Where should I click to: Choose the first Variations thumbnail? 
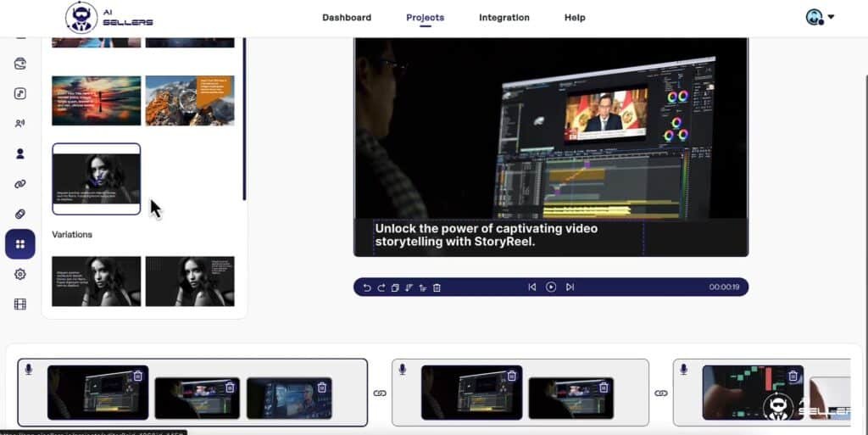(97, 282)
